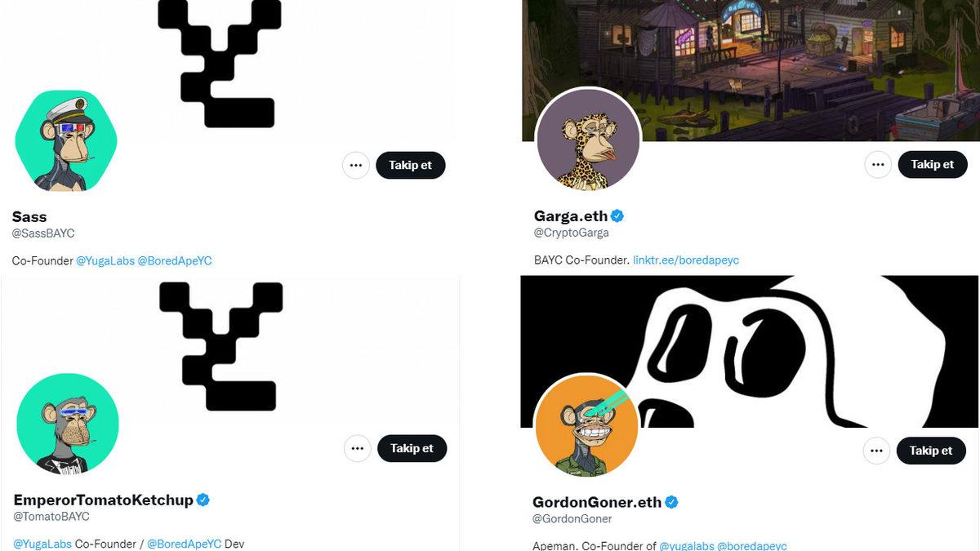Open linktr.ee/boredapeyc link in Garga bio
Image resolution: width=980 pixels, height=551 pixels.
(x=686, y=260)
